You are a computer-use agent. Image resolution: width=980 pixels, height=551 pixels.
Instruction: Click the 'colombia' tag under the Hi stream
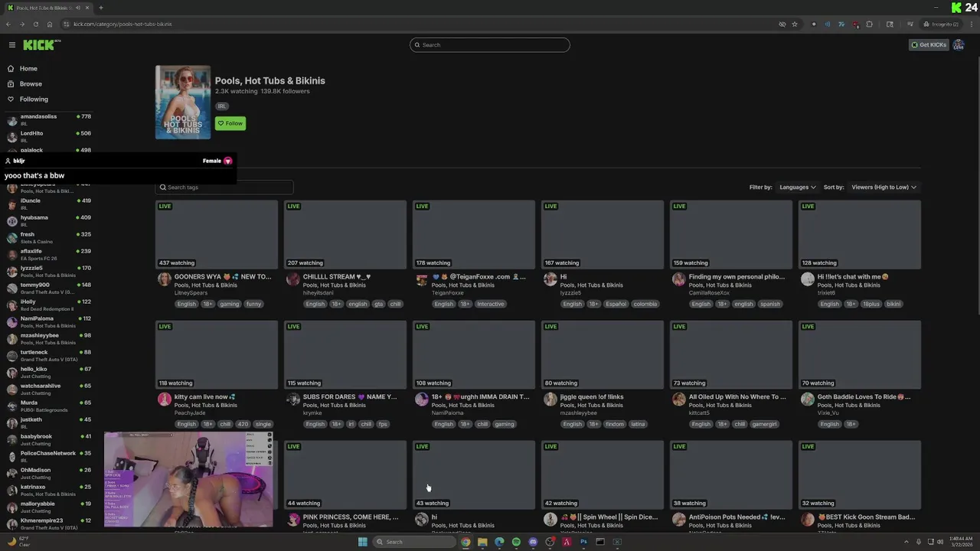click(x=645, y=304)
